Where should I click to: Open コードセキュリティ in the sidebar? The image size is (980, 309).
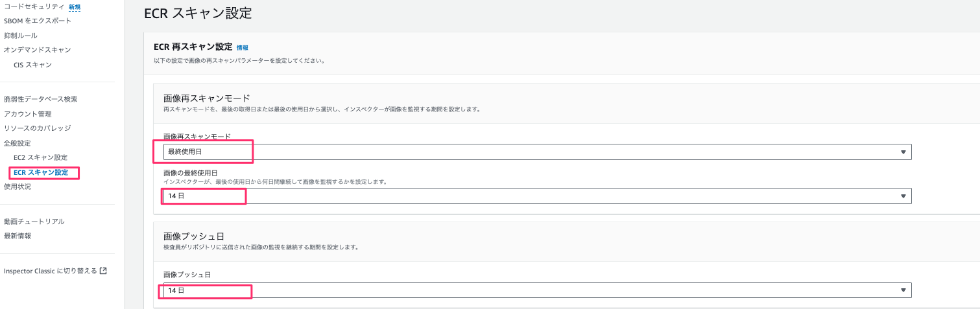tap(34, 6)
